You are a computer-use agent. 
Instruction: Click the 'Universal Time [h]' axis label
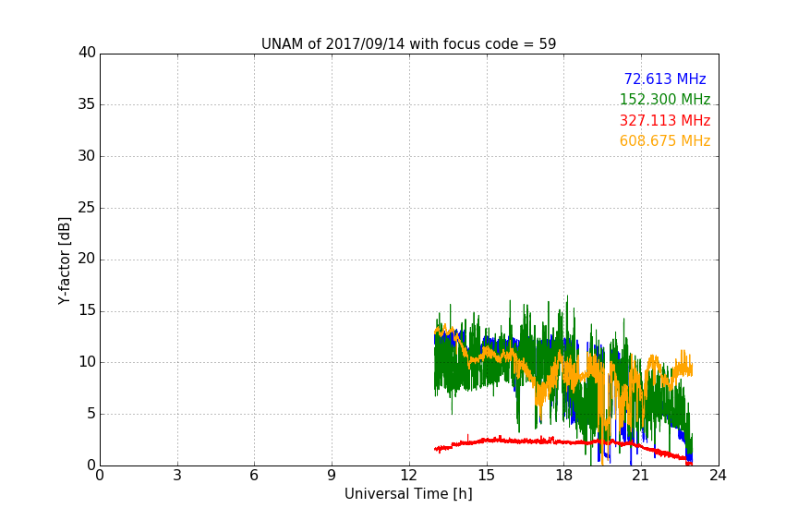tap(408, 494)
